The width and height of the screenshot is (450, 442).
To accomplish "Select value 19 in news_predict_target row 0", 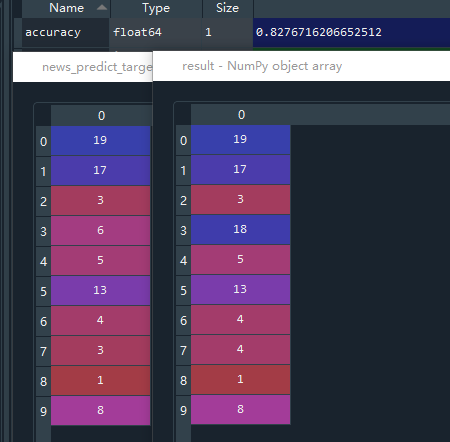I will pyautogui.click(x=100, y=140).
